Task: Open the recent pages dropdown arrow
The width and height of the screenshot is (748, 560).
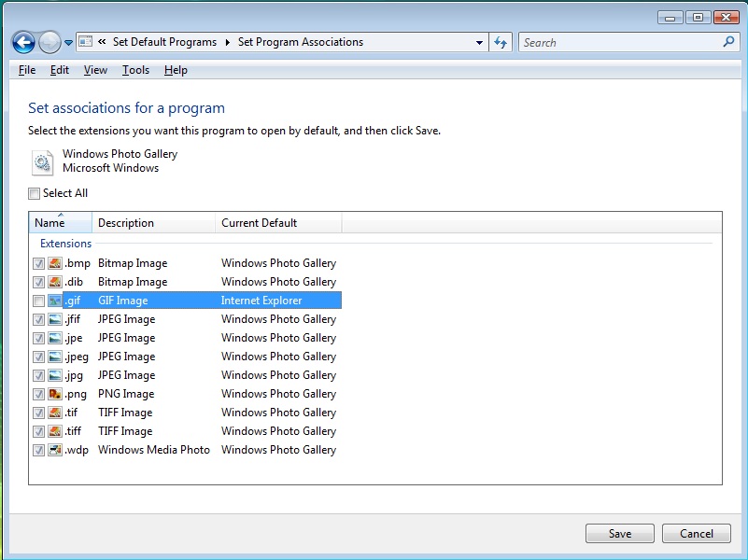Action: 68,43
